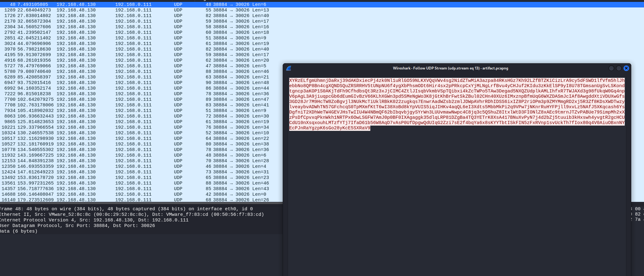Select packet number 12153 row

tap(141, 161)
